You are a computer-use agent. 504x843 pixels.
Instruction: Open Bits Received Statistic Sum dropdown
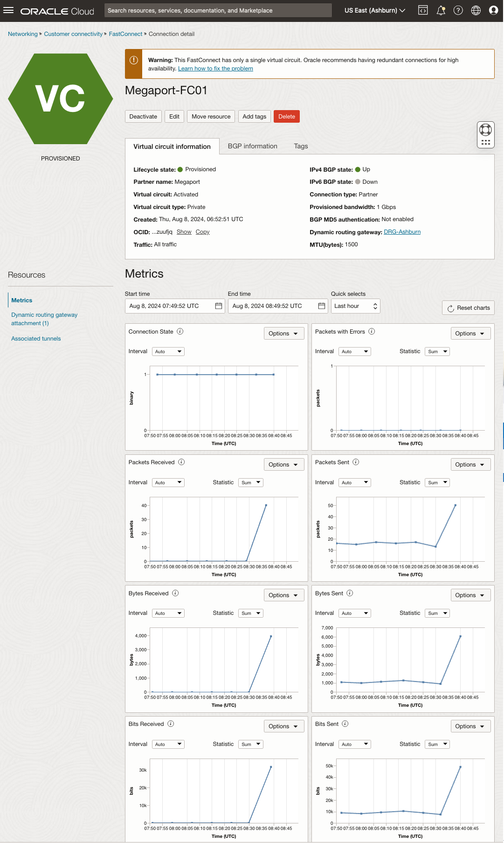point(251,745)
